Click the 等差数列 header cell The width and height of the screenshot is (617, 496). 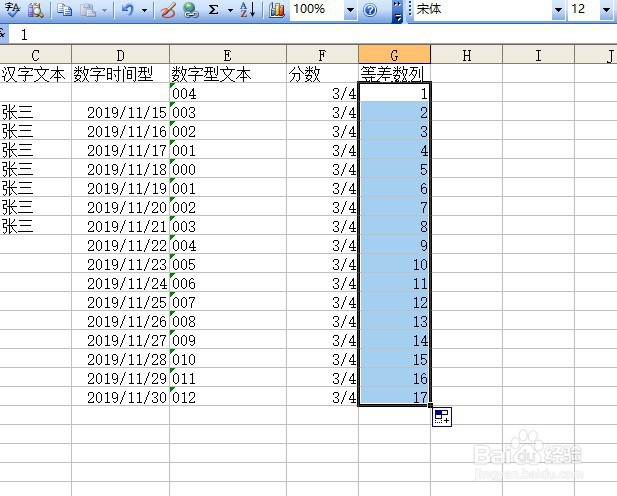[394, 74]
